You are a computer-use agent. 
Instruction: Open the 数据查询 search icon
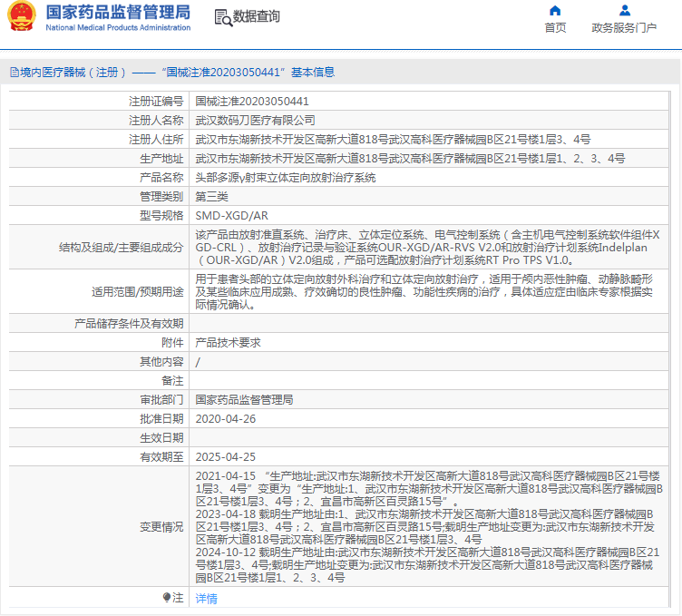224,17
